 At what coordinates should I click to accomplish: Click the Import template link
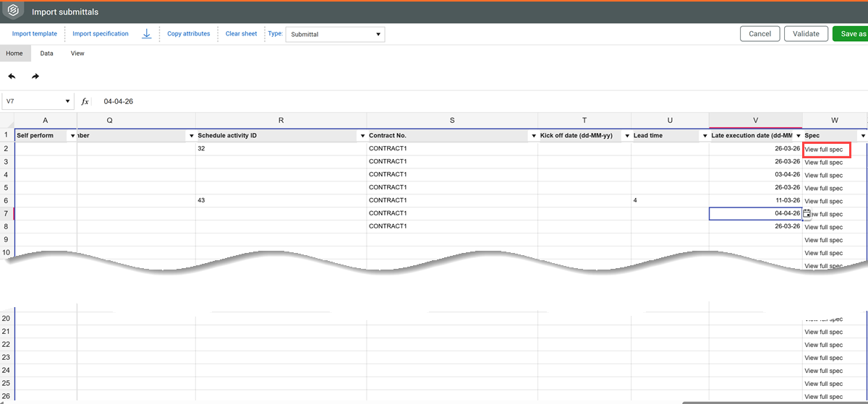(x=35, y=34)
